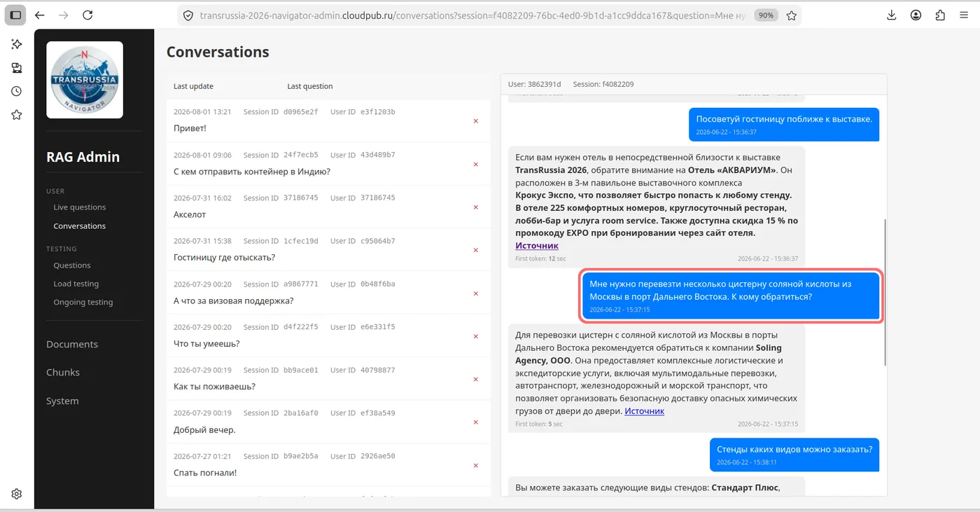Screen dimensions: 980x512
Task: Click the message about transporting соляной кислоты
Action: pyautogui.click(x=731, y=296)
